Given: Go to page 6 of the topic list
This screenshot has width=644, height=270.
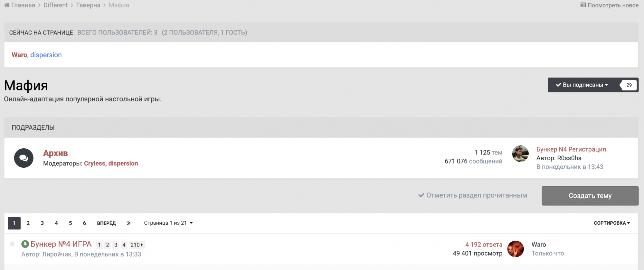Looking at the screenshot, I should pyautogui.click(x=84, y=223).
